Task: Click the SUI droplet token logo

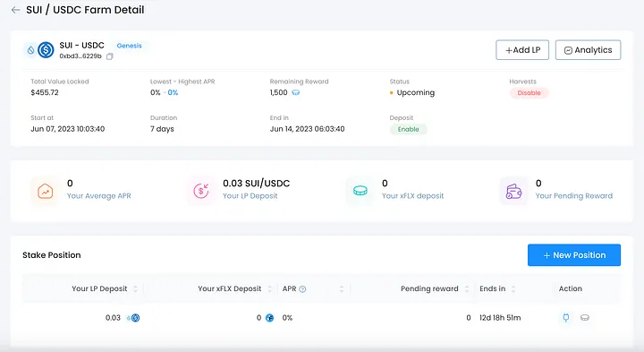Action: point(30,50)
